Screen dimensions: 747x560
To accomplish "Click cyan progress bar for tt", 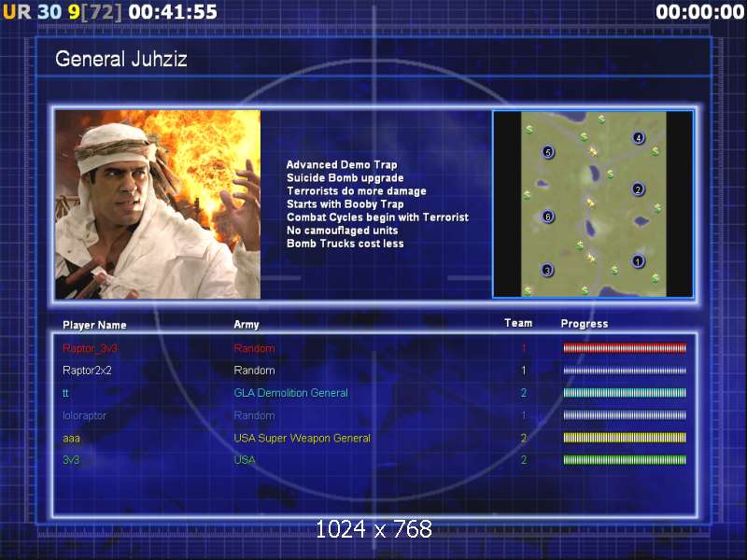I will pyautogui.click(x=625, y=393).
